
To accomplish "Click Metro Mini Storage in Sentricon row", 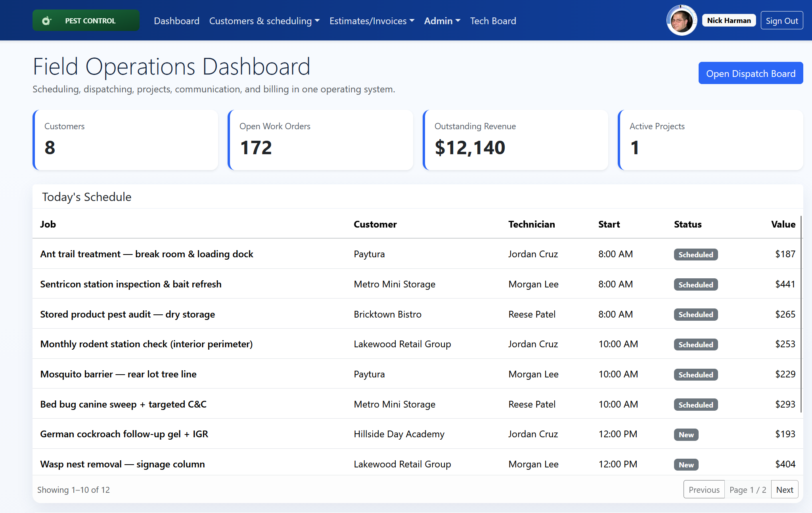I will [395, 284].
